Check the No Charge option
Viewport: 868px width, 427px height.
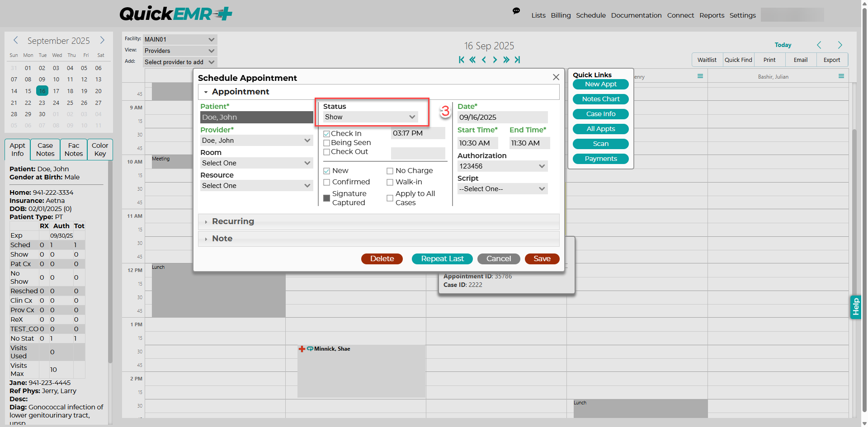390,171
